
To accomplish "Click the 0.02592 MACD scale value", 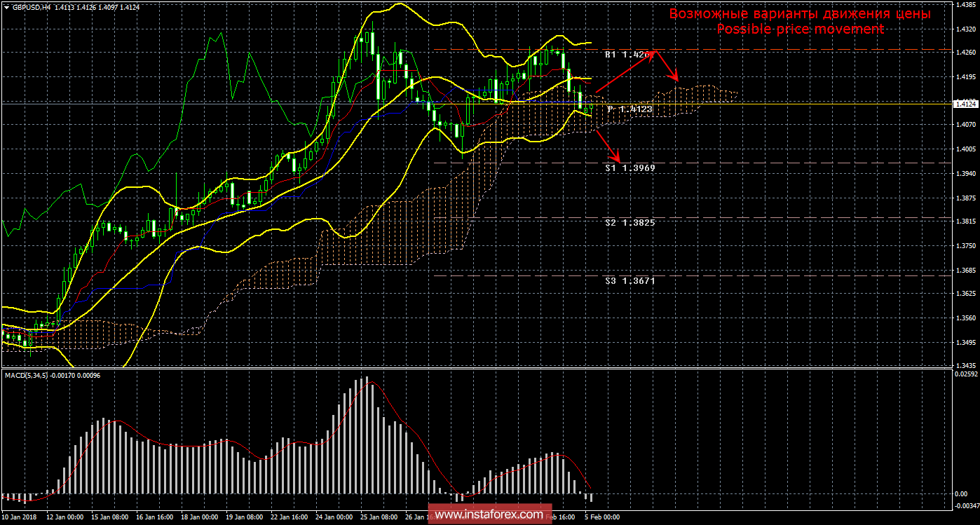I will click(965, 375).
